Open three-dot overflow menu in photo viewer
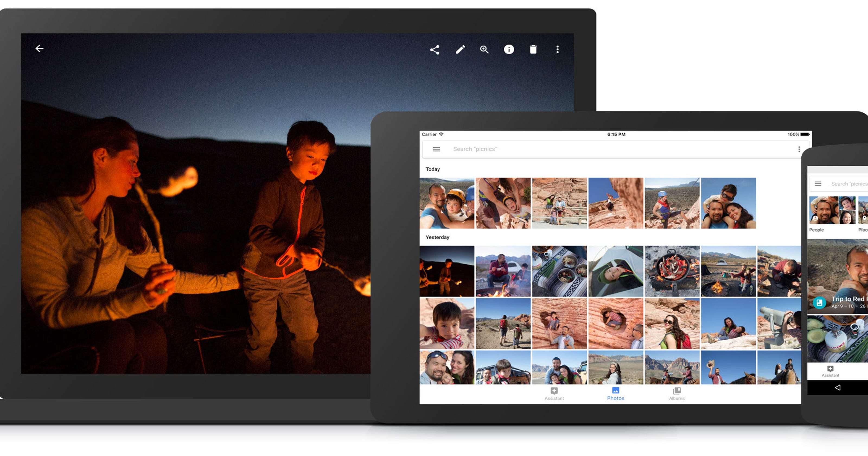The height and width of the screenshot is (456, 868). click(x=557, y=50)
